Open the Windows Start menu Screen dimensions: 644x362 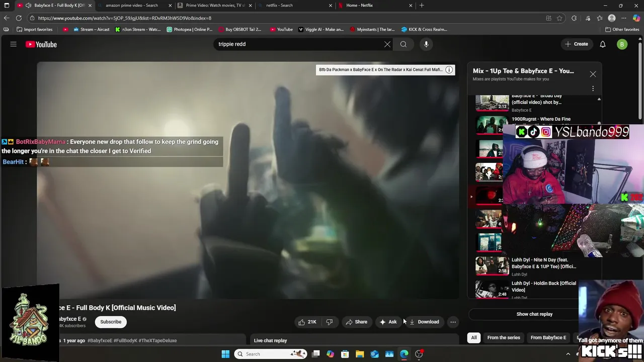coord(225,354)
